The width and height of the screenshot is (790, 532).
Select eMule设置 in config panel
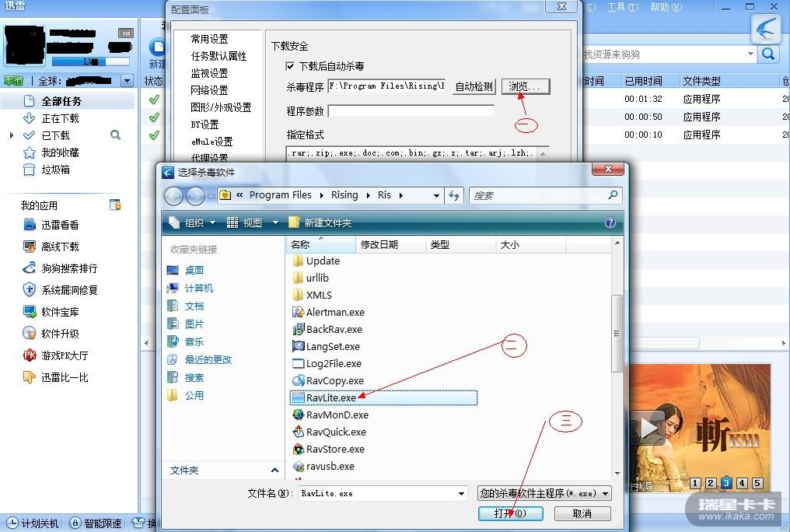(211, 142)
